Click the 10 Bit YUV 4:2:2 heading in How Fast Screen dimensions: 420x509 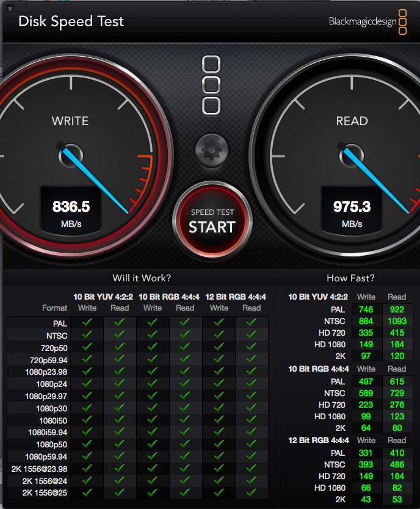coord(318,297)
